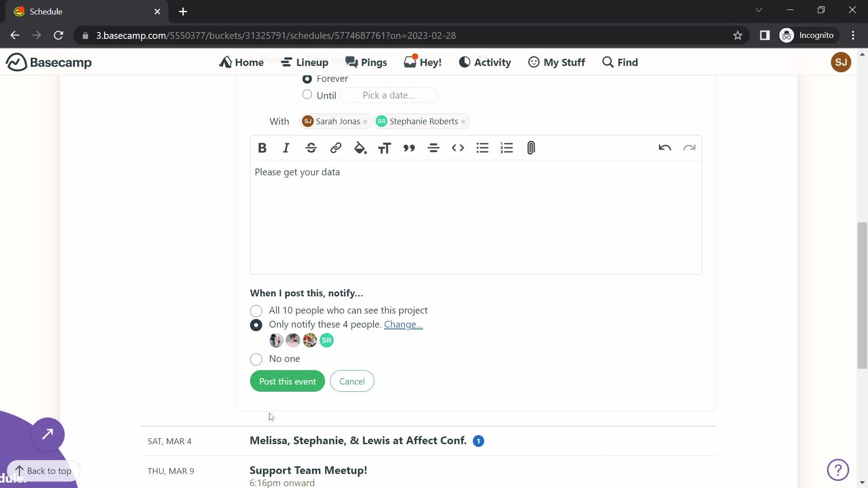The image size is (868, 488).
Task: Open the Basecamp Home navigation menu
Action: coord(241,62)
